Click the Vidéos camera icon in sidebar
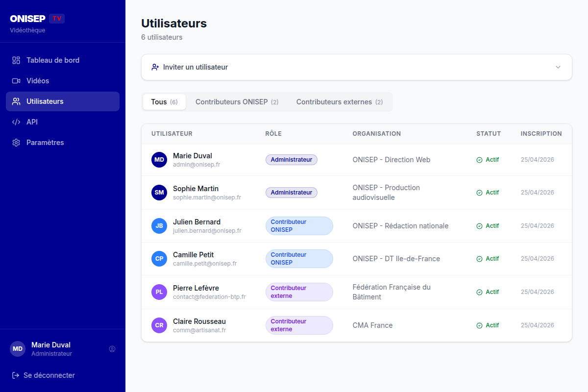Image resolution: width=588 pixels, height=392 pixels. [x=16, y=81]
